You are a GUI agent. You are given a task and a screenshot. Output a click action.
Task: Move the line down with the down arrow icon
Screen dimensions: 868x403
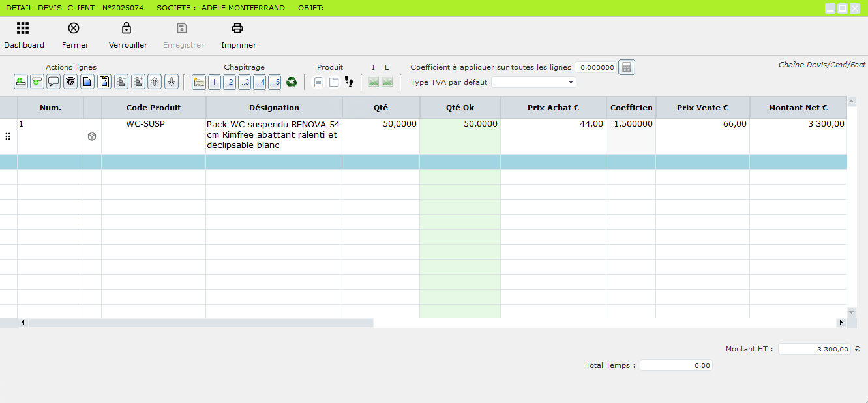(172, 82)
